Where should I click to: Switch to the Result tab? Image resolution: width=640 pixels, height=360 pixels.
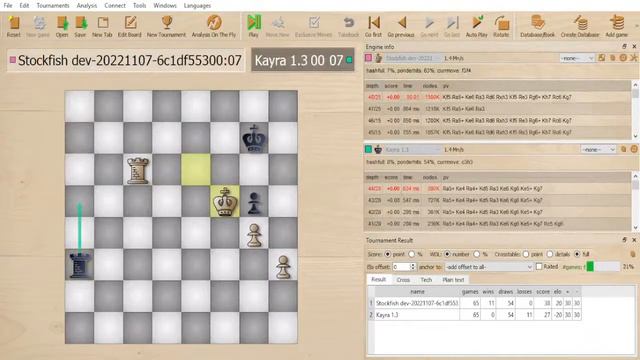(378, 280)
